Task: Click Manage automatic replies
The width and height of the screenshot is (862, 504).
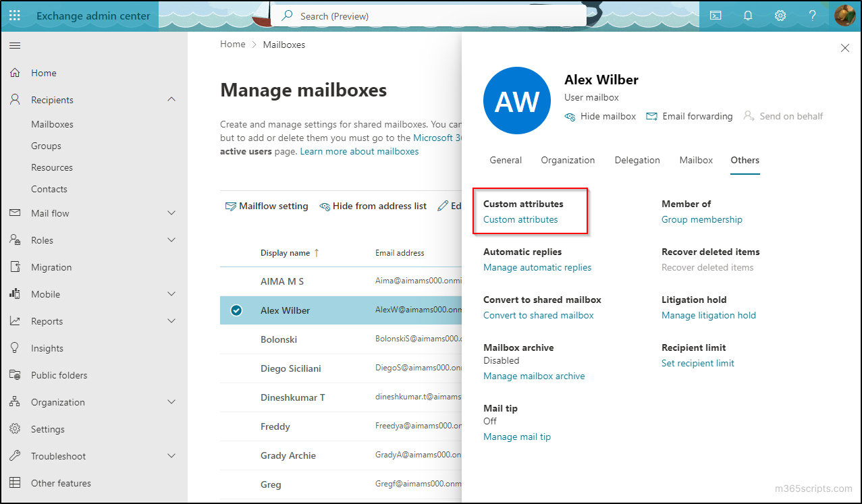Action: [x=537, y=267]
